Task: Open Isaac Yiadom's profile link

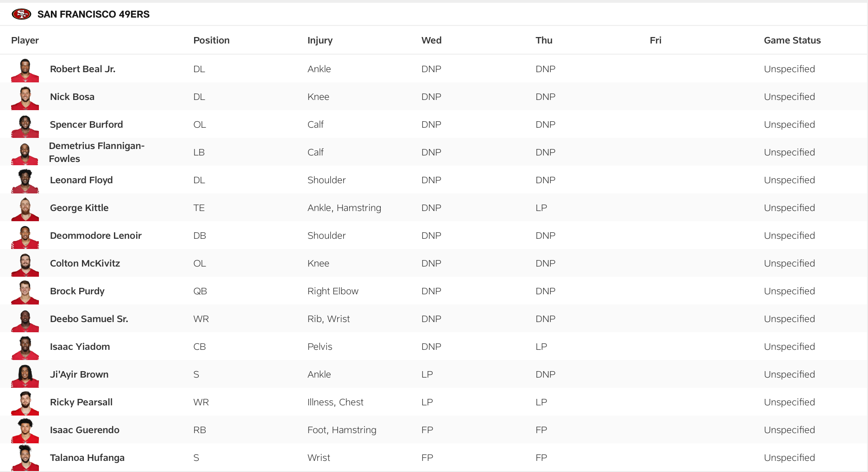Action: click(80, 347)
